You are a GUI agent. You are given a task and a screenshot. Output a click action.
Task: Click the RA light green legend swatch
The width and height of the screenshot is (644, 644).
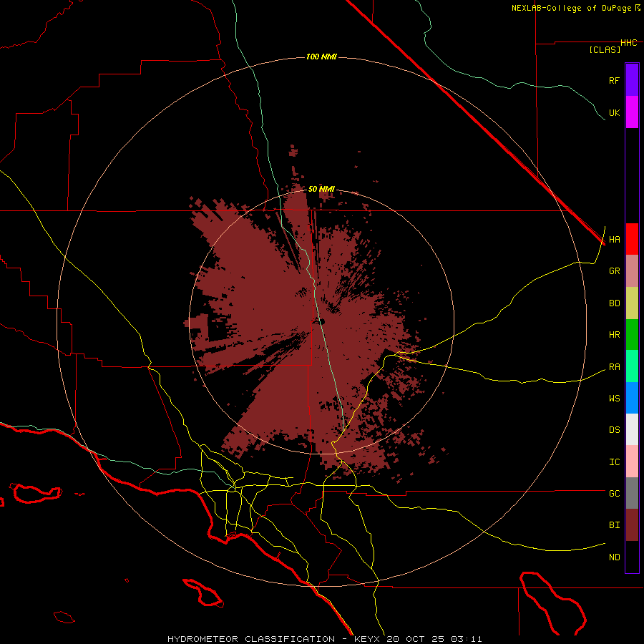tap(632, 366)
